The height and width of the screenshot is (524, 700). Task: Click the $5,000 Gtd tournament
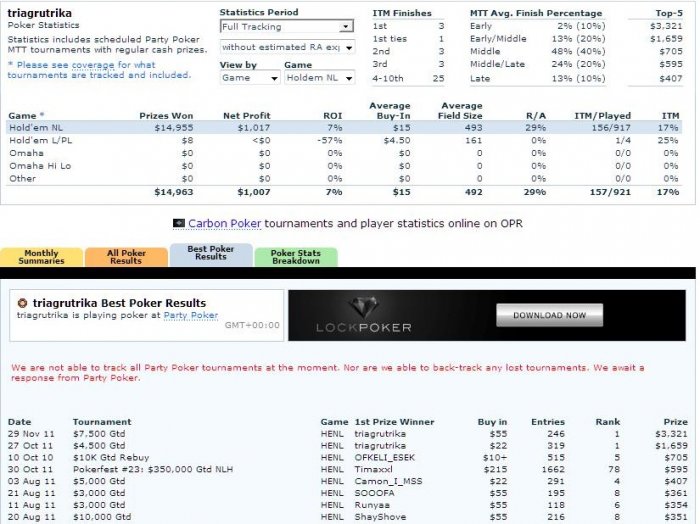[x=99, y=481]
